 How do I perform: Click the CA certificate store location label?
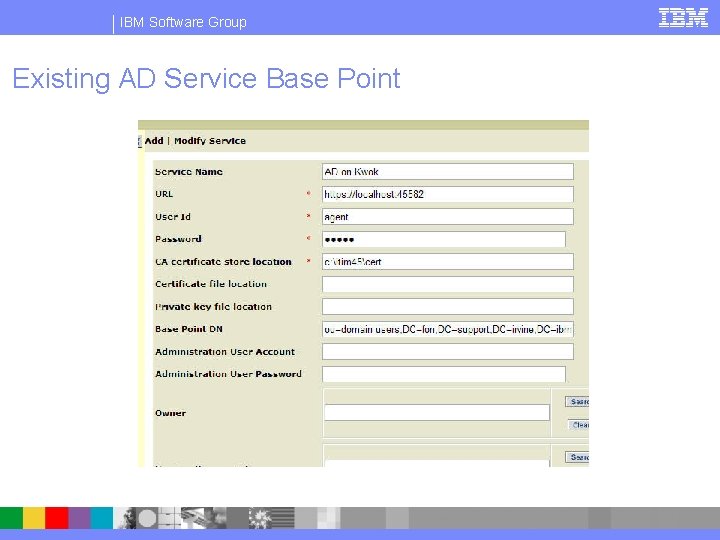point(223,262)
